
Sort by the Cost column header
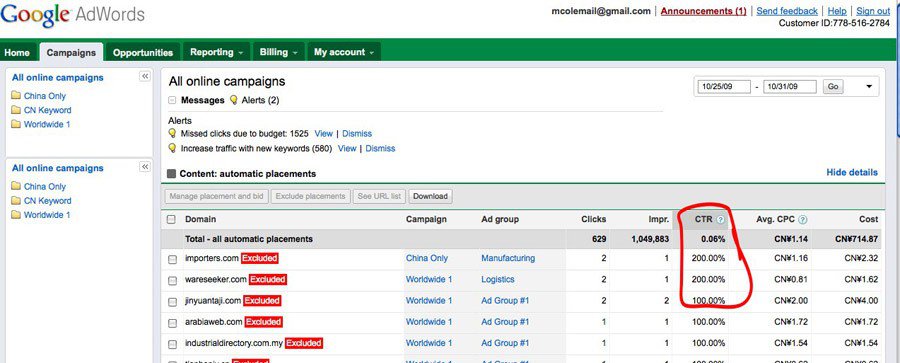coord(868,219)
